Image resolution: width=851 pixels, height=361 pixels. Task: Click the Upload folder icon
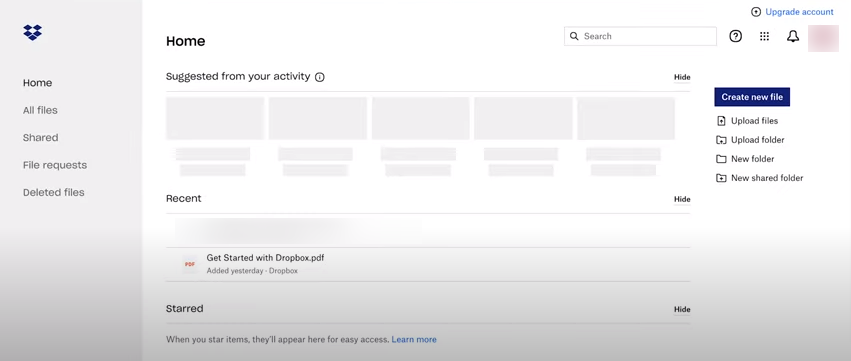721,140
